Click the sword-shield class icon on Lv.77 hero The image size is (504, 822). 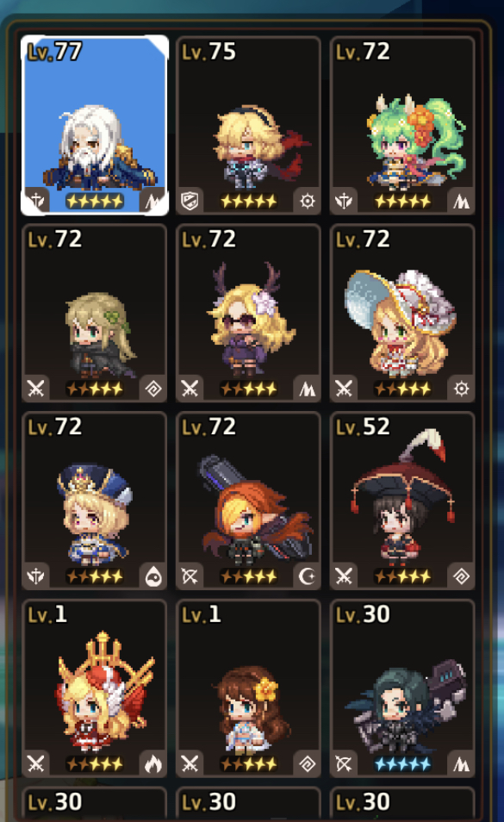[35, 201]
